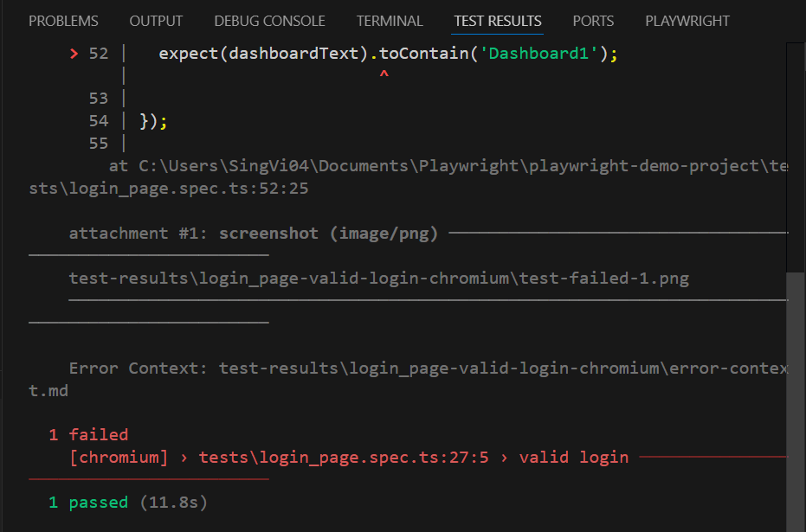Select the DEBUG CONSOLE tab
Screen dimensions: 806x532
[x=269, y=21]
